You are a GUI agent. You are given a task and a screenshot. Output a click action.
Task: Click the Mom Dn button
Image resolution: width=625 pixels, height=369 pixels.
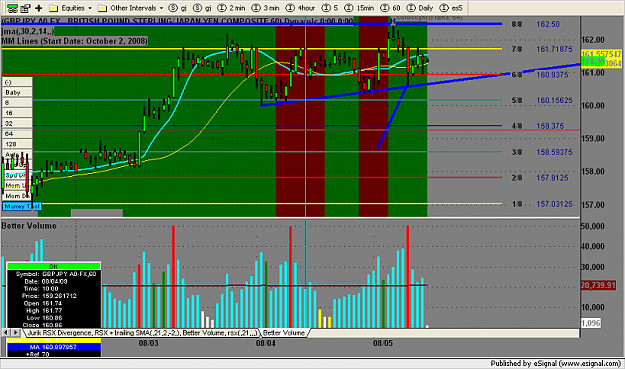pos(17,196)
